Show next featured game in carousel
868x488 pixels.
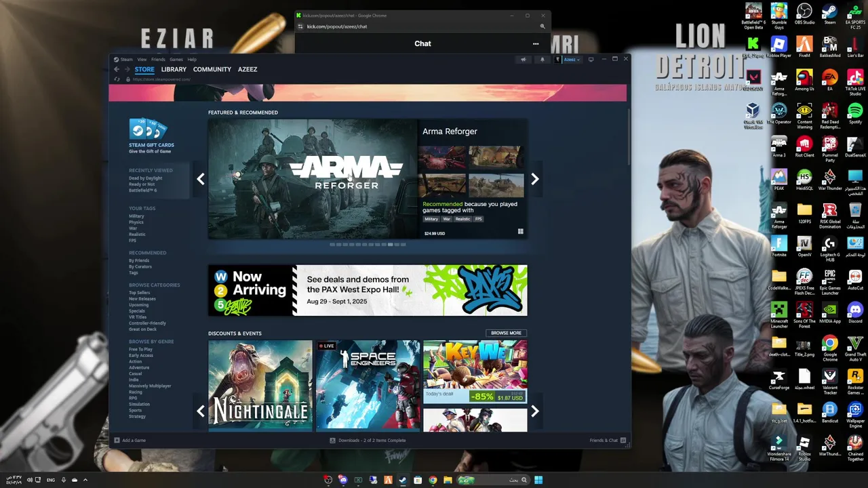(x=535, y=179)
